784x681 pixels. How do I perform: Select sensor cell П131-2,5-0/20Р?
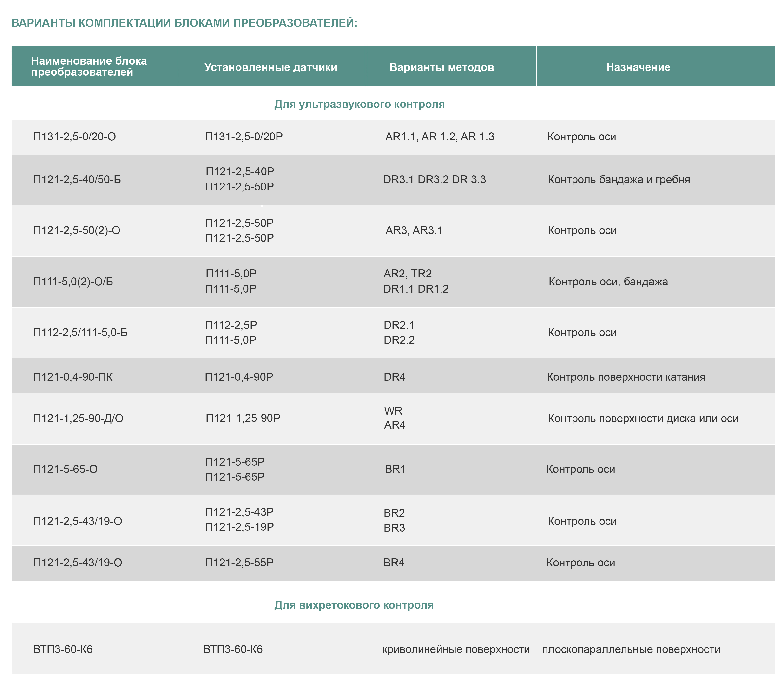tap(244, 137)
